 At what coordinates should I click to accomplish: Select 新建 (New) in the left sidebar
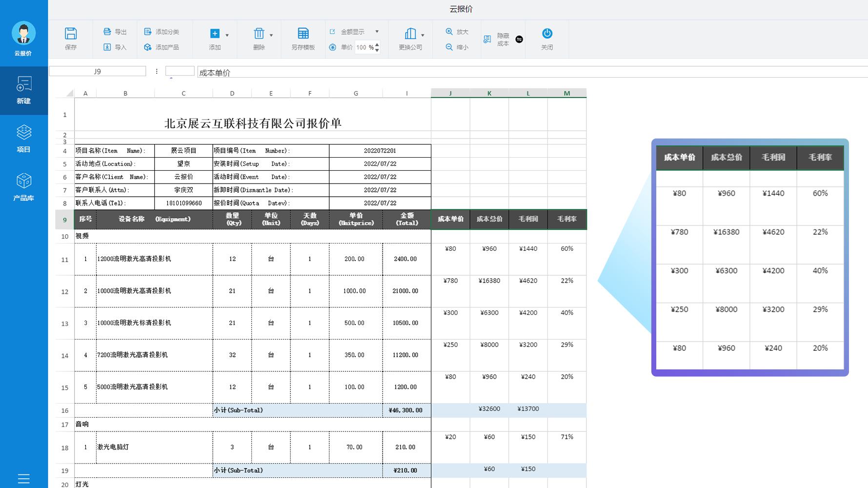23,91
